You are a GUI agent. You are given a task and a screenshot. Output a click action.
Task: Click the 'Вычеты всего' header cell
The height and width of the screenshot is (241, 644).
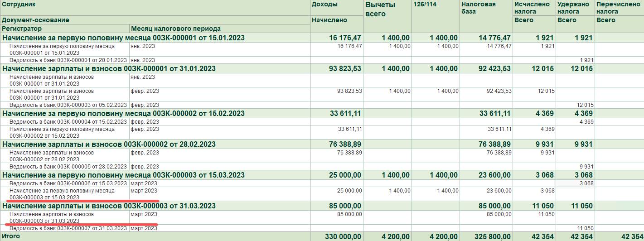coord(380,9)
